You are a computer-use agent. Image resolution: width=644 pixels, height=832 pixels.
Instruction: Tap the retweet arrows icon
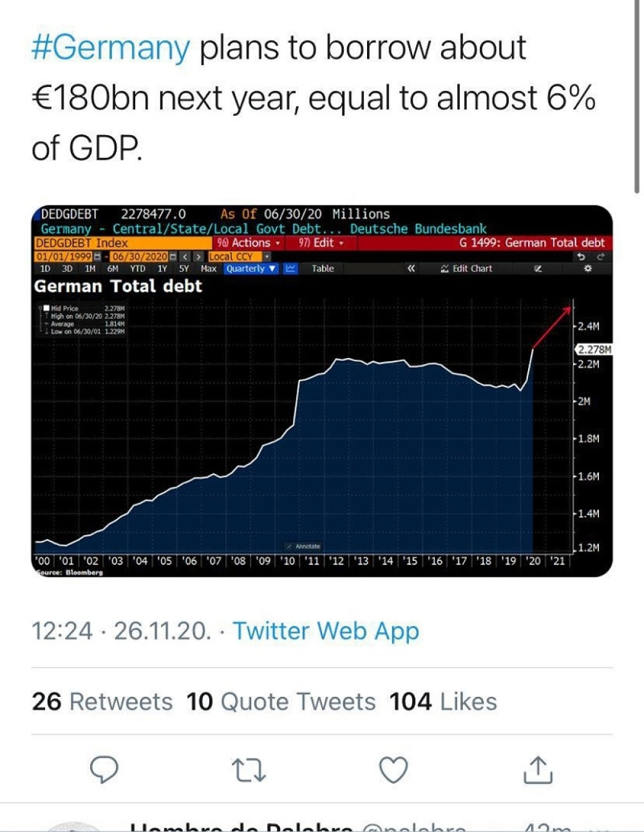tap(249, 770)
